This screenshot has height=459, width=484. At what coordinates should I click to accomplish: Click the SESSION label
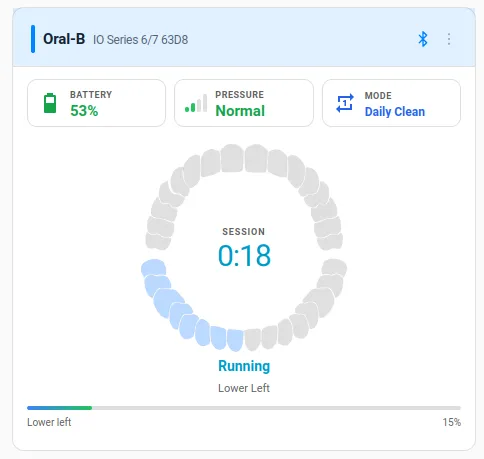[x=244, y=232]
